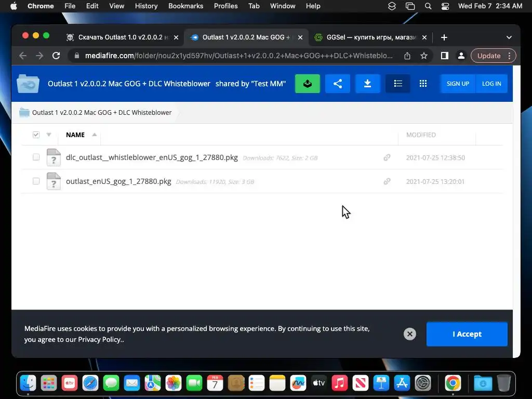Switch to list view
The image size is (532, 399).
click(398, 84)
